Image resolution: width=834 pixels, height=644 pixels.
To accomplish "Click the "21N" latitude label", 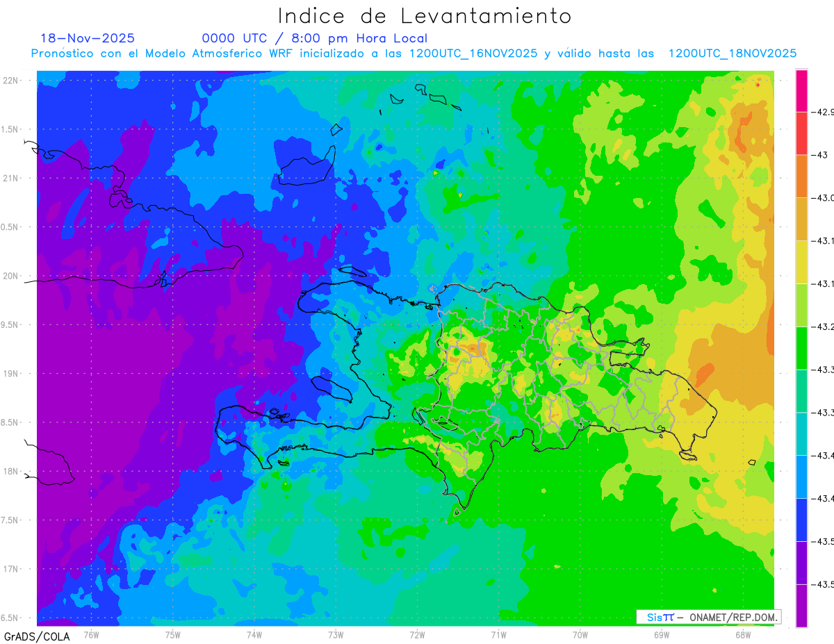I will pyautogui.click(x=12, y=178).
